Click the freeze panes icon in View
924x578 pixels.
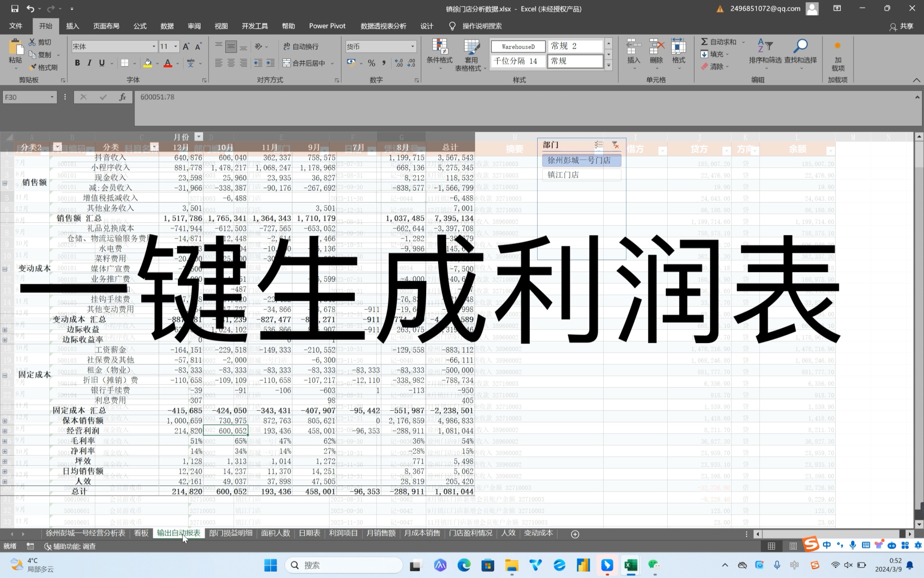(x=221, y=26)
